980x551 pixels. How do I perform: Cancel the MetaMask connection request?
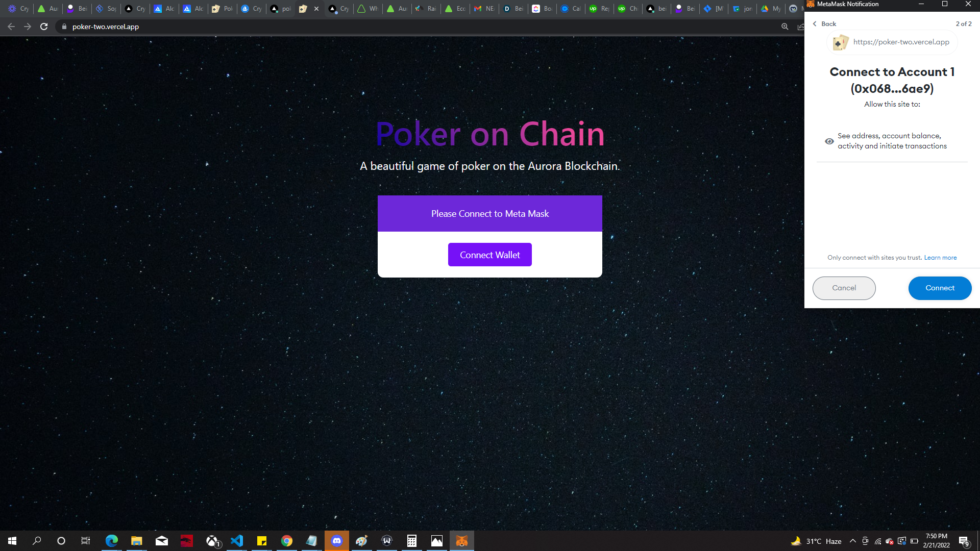(844, 288)
